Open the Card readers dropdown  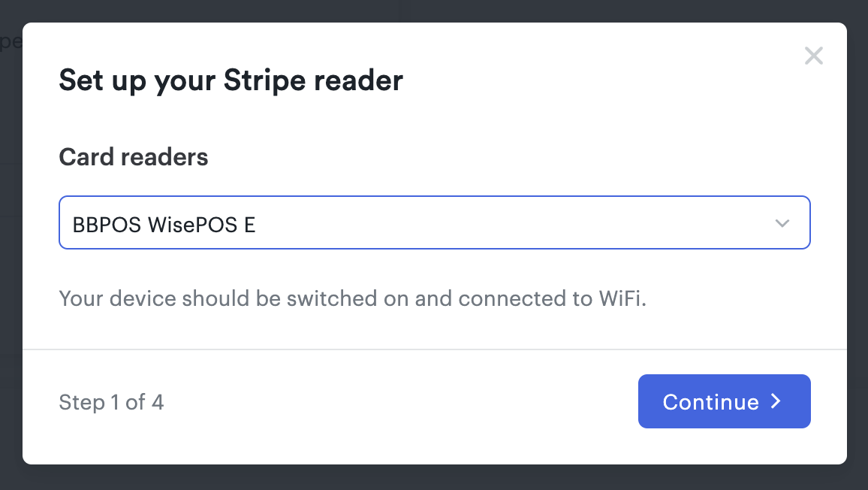pyautogui.click(x=435, y=222)
